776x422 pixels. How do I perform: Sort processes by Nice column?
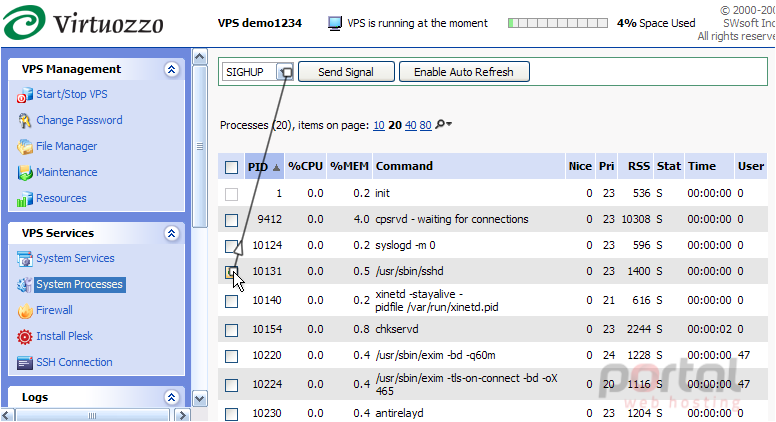pyautogui.click(x=580, y=166)
